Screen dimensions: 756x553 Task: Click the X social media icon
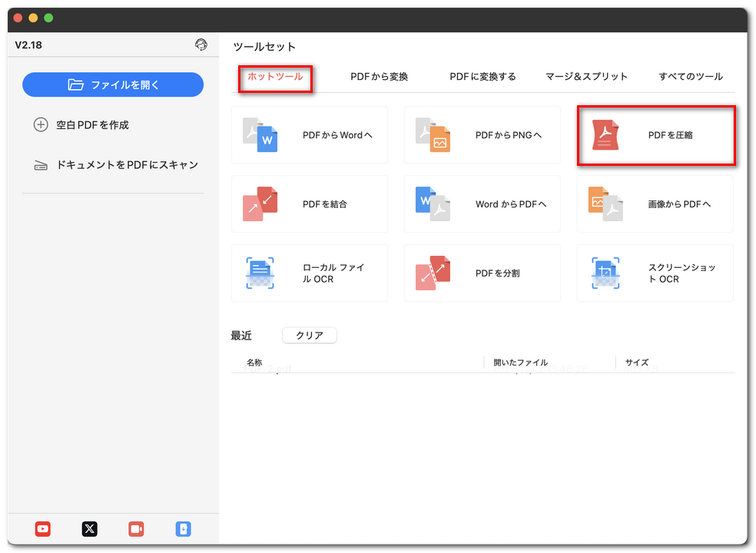click(89, 529)
